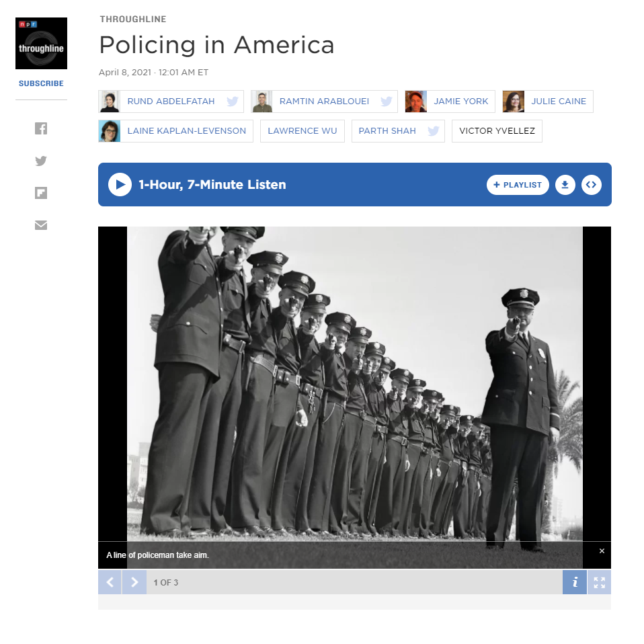The image size is (644, 644).
Task: Click the April 8, 2021 date line
Action: pos(154,73)
